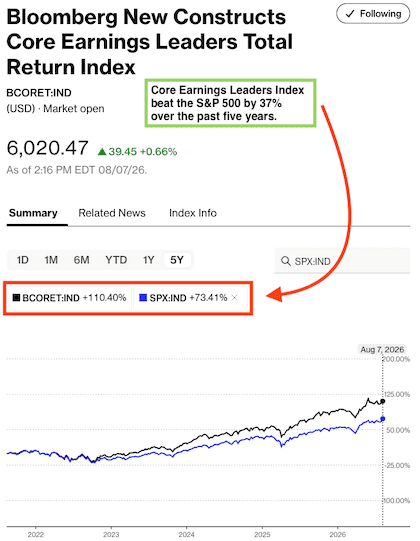Open the Summary tab
Screen dimensions: 420x541
pyautogui.click(x=33, y=213)
